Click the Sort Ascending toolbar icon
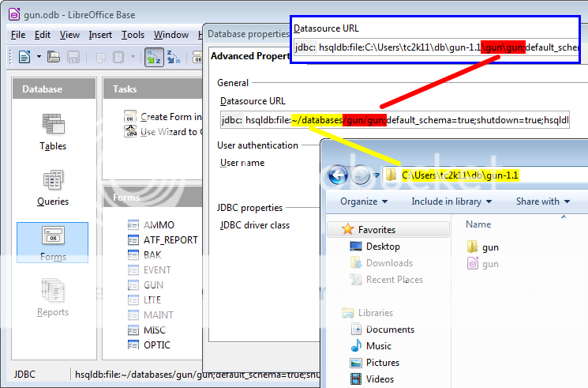588x388 pixels. [153, 57]
